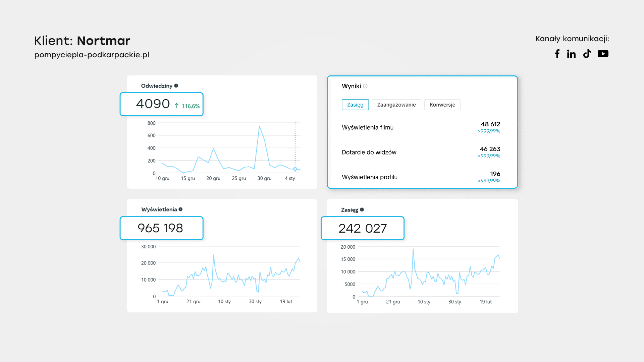Switch to the Zasięg tab
This screenshot has width=644, height=362.
[x=355, y=105]
